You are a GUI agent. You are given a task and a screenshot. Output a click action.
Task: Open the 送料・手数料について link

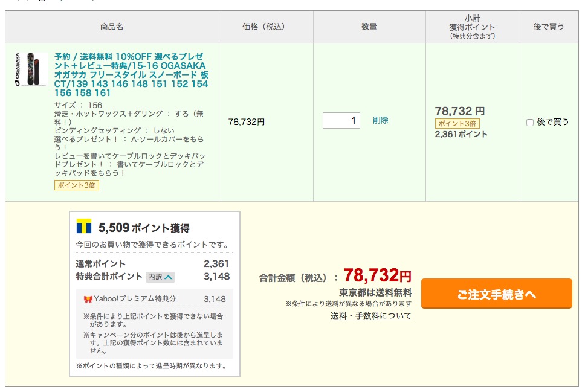(371, 316)
